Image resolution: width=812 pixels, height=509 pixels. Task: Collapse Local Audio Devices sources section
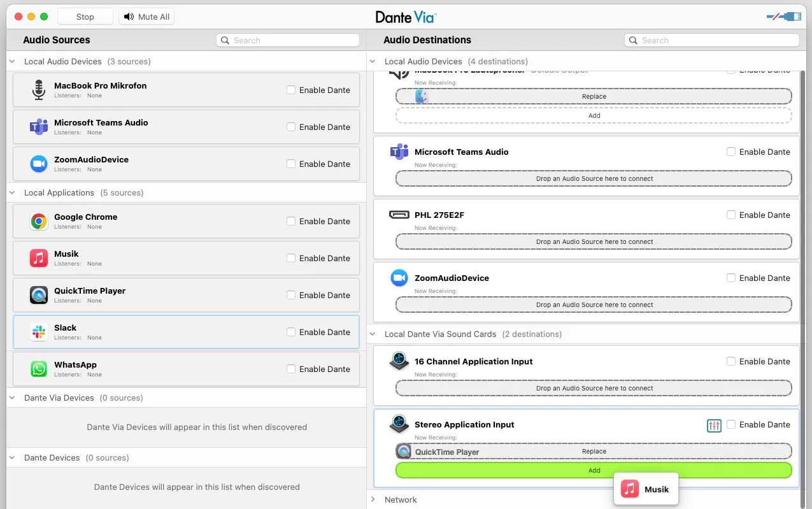pyautogui.click(x=13, y=62)
